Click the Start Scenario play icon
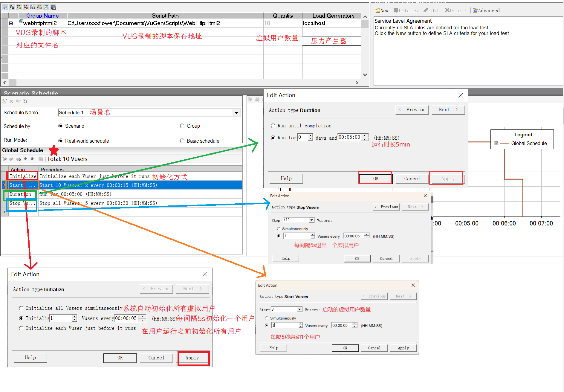This screenshot has height=392, width=564. click(5, 7)
